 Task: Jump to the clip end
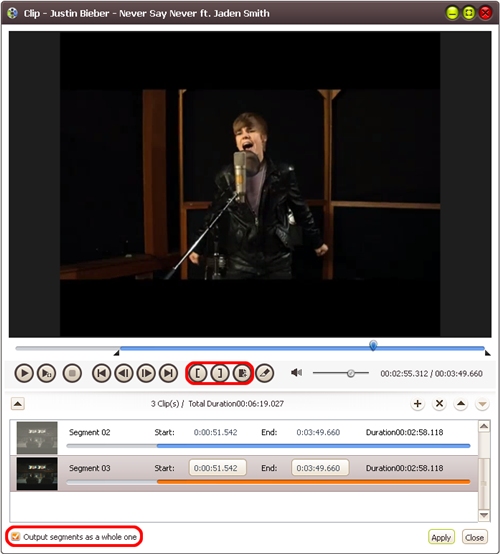pyautogui.click(x=169, y=373)
